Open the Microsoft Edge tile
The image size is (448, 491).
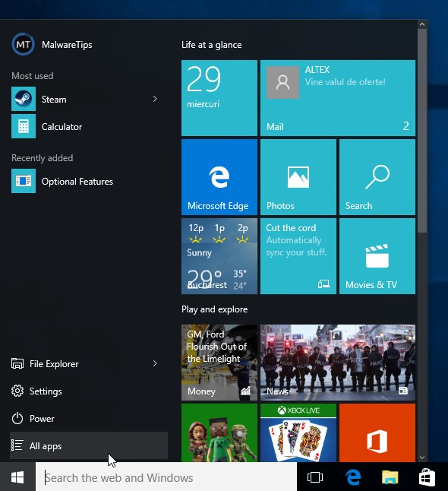(x=219, y=177)
